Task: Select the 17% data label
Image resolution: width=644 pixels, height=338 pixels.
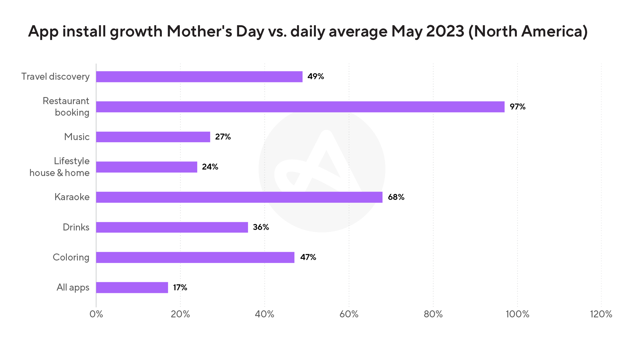Action: pos(180,287)
